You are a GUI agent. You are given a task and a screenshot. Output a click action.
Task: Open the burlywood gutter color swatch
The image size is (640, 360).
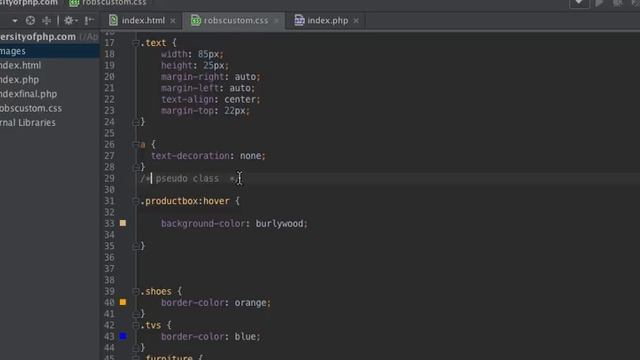pos(123,223)
